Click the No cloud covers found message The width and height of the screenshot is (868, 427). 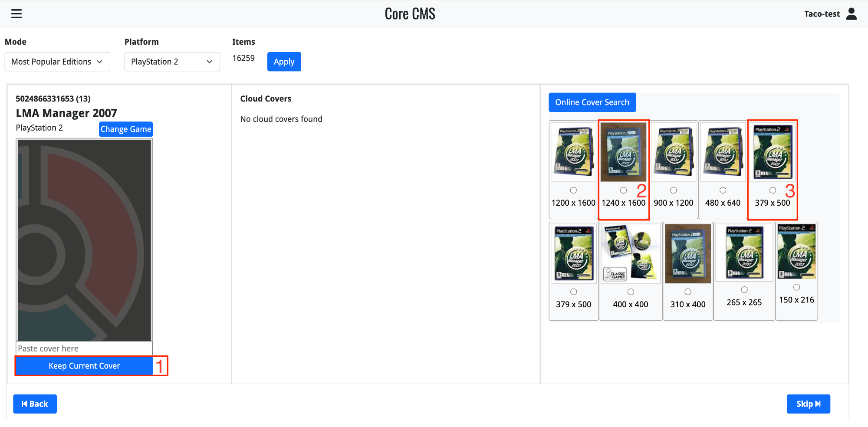tap(281, 119)
